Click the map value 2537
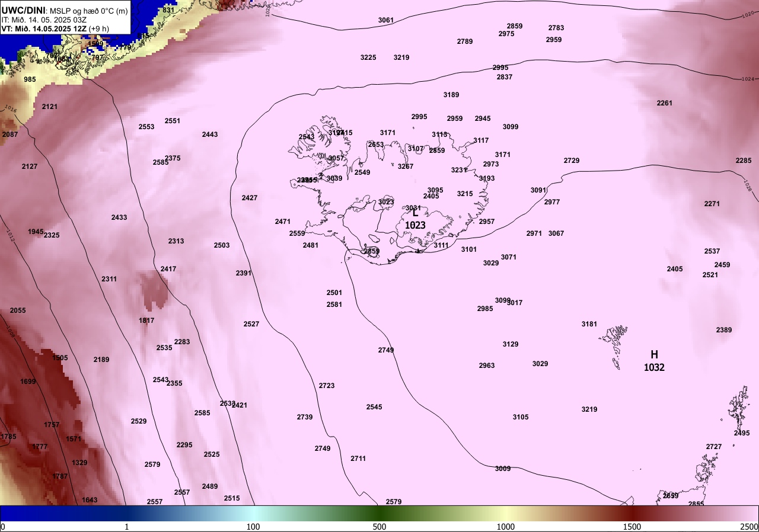The image size is (759, 532). pos(712,251)
